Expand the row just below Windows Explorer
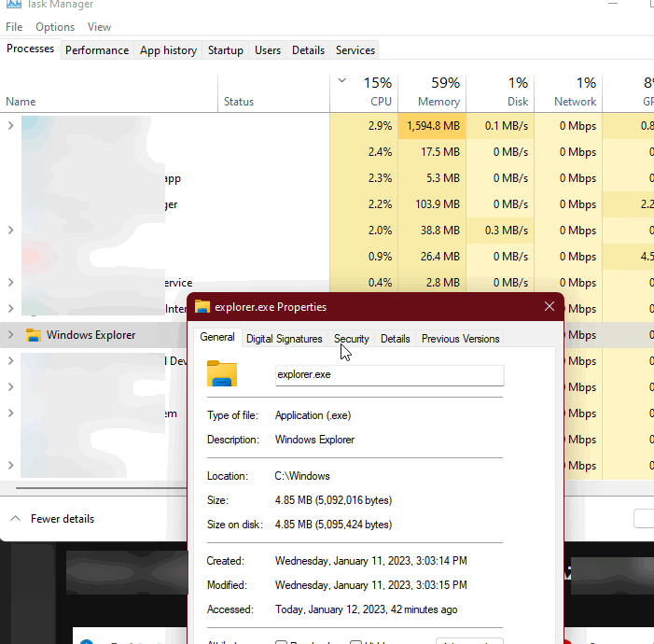This screenshot has height=644, width=654. (x=11, y=360)
